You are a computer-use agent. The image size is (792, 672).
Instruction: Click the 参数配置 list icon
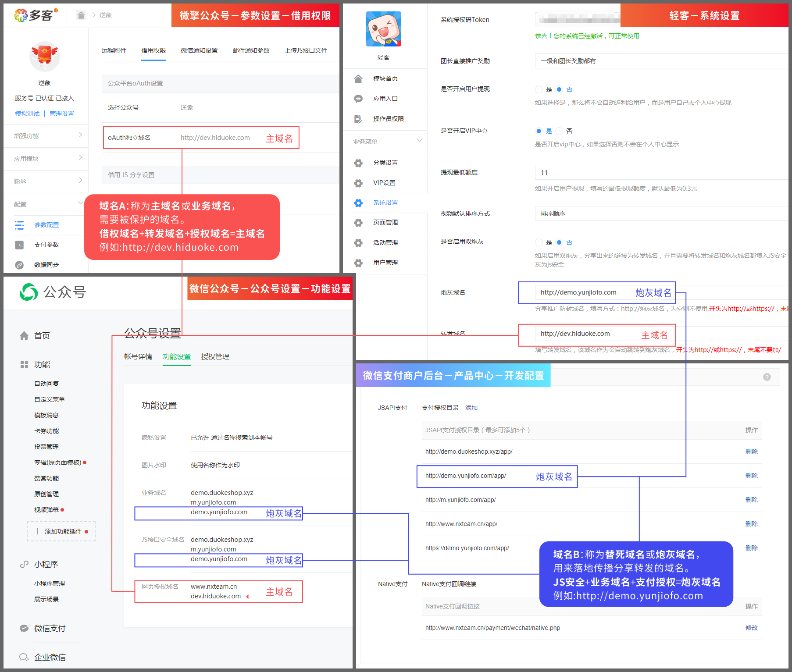tap(19, 225)
